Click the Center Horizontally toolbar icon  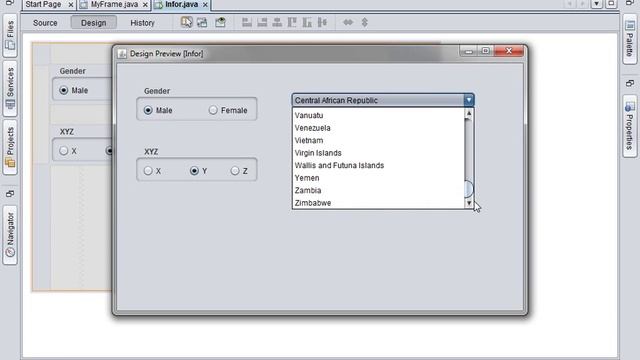pyautogui.click(x=277, y=22)
